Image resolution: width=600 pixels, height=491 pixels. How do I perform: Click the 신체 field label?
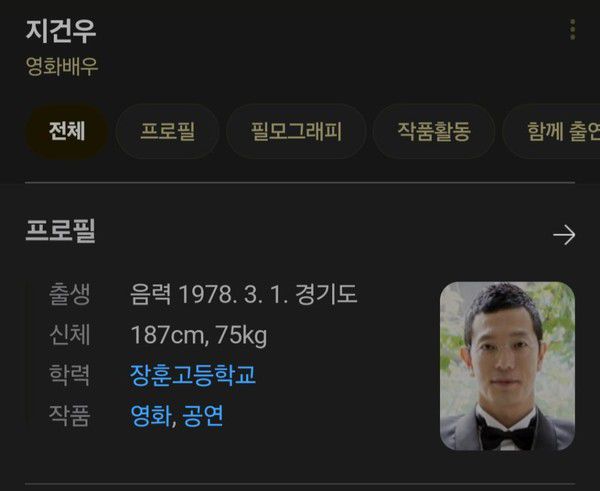(x=70, y=335)
